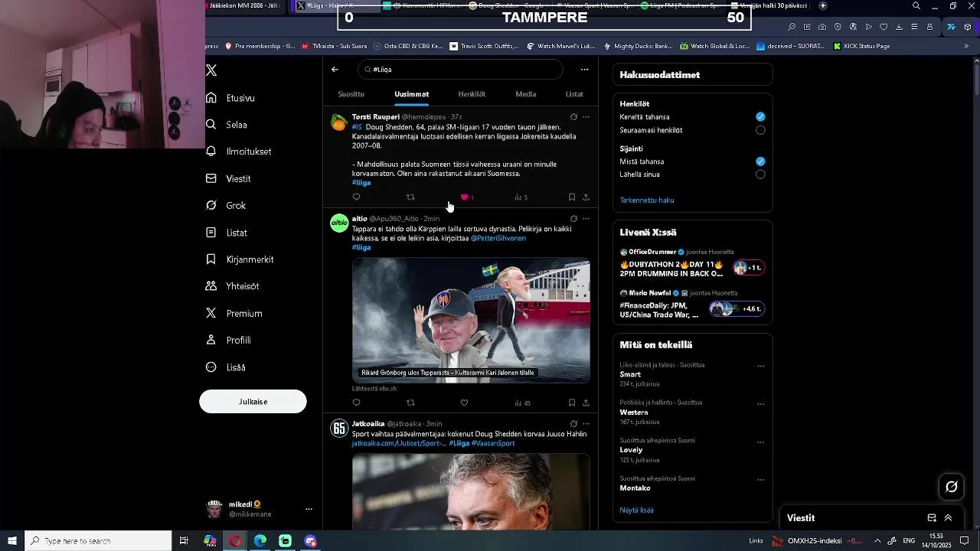Repost aitio's Tappara post

[410, 403]
